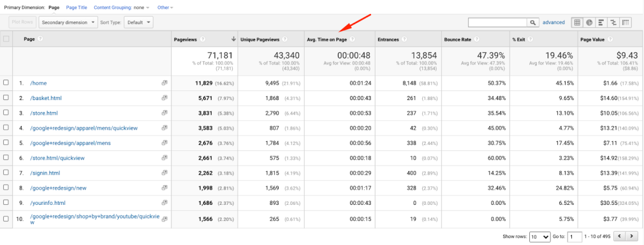Sort by Entrances column header
Image resolution: width=644 pixels, height=245 pixels.
tap(388, 39)
